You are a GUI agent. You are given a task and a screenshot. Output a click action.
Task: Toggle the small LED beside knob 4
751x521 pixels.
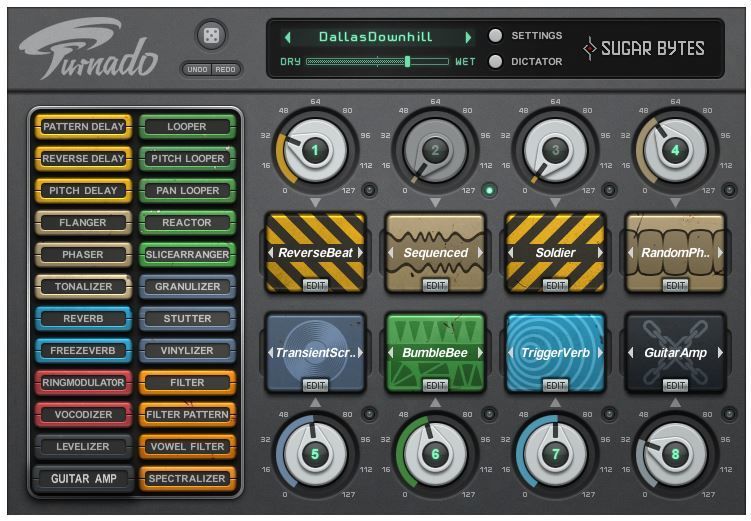729,190
